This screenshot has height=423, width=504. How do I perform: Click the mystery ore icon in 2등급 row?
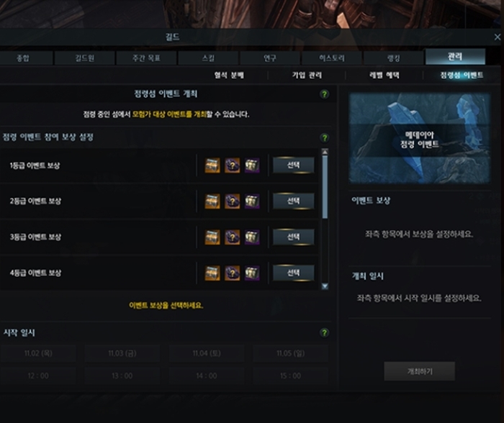click(x=232, y=201)
